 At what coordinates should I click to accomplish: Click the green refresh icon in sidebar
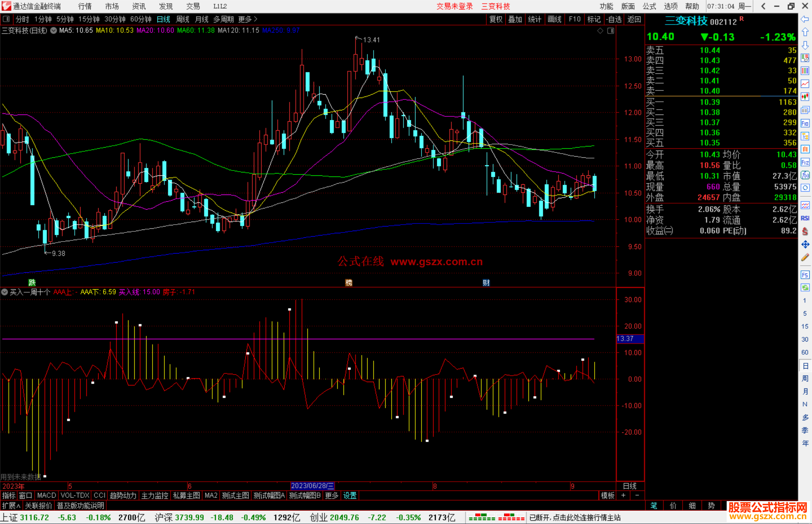(805, 288)
